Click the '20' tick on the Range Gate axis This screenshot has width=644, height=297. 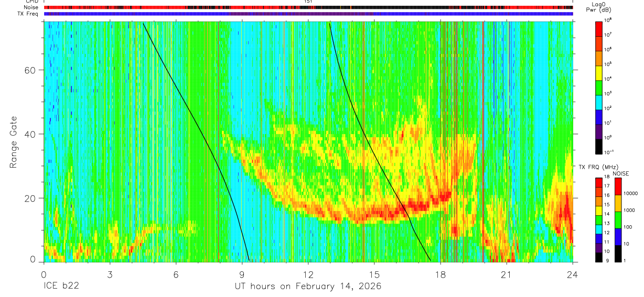29,198
